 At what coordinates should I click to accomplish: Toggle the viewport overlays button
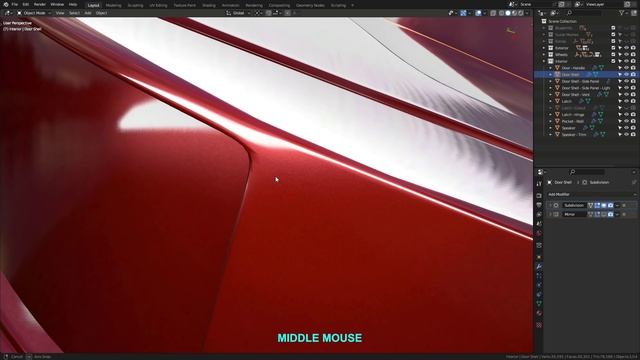tap(478, 13)
